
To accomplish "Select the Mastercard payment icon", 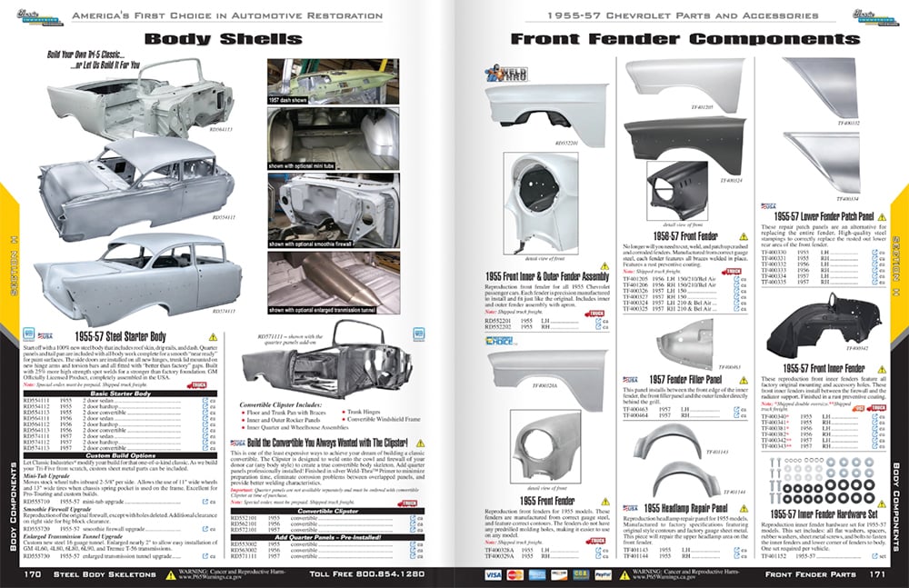I will click(x=514, y=574).
